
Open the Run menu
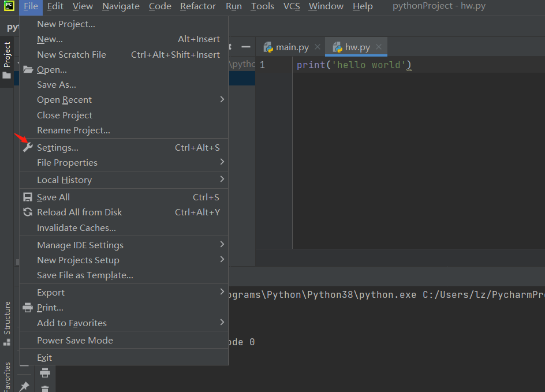(x=234, y=6)
